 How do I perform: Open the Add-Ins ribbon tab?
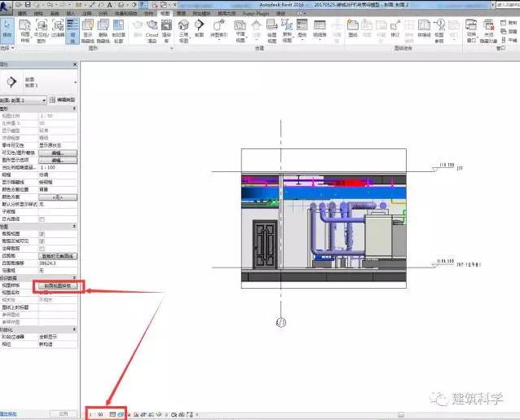tap(201, 13)
